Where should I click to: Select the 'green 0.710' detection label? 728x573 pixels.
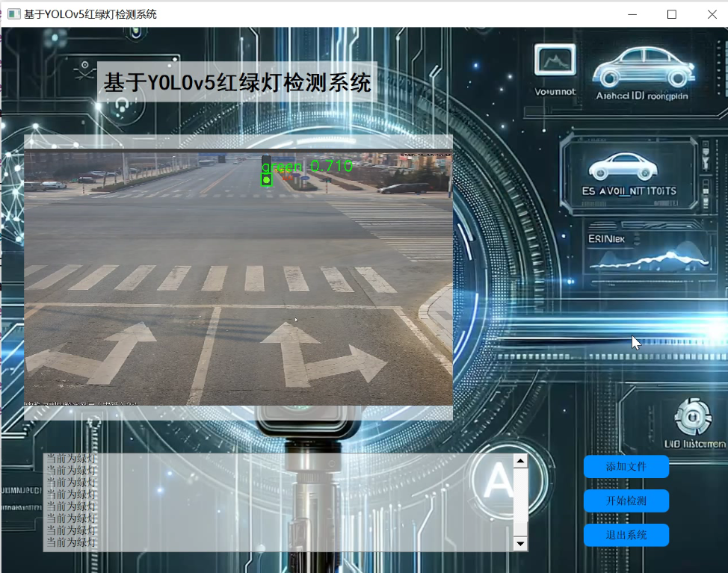point(307,166)
